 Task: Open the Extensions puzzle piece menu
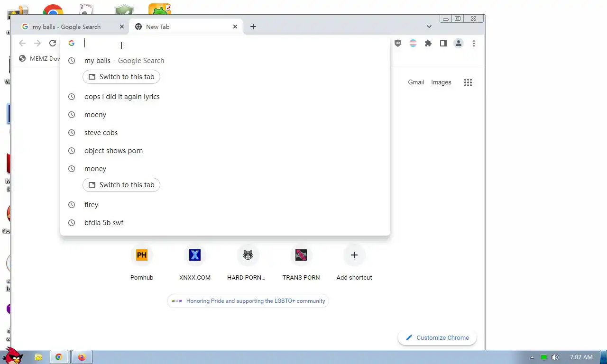click(x=428, y=43)
